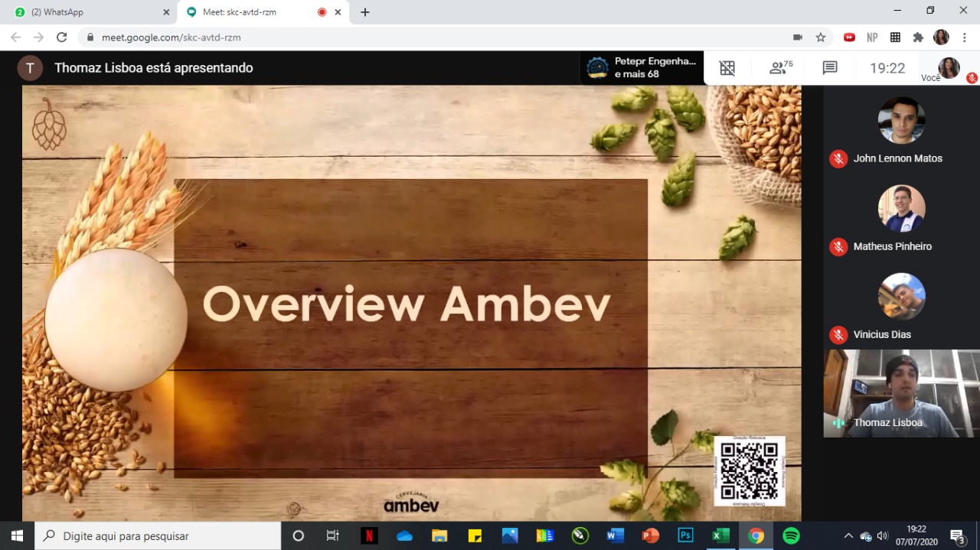This screenshot has height=550, width=980.
Task: Open OneDrive from taskbar
Action: 404,535
